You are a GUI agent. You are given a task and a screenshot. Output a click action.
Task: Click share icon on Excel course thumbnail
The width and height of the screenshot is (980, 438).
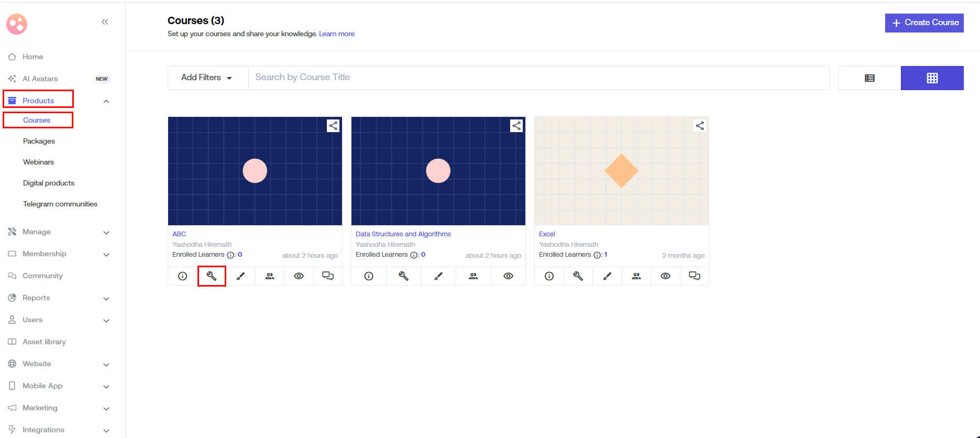coord(700,126)
